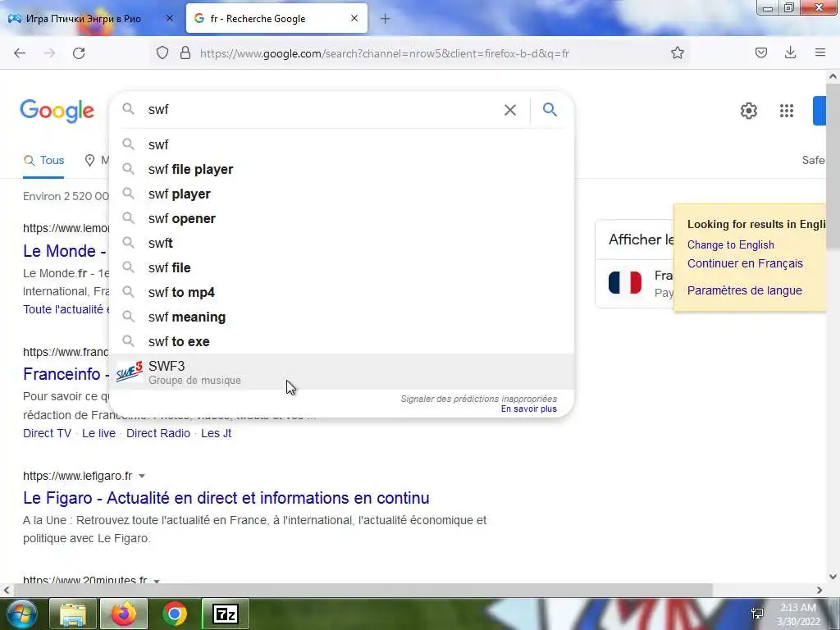Click 'Signaler des prédictions inappropriées'

pyautogui.click(x=478, y=399)
